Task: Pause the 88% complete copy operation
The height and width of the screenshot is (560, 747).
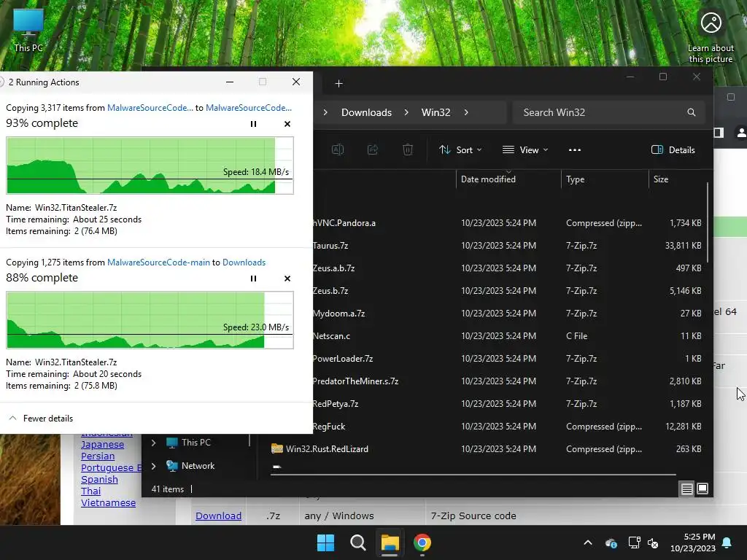Action: click(253, 279)
